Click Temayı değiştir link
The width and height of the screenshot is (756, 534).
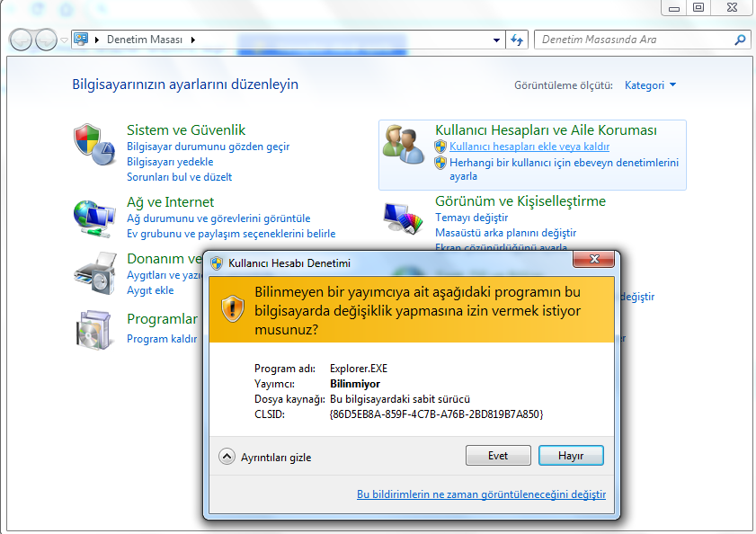[472, 218]
